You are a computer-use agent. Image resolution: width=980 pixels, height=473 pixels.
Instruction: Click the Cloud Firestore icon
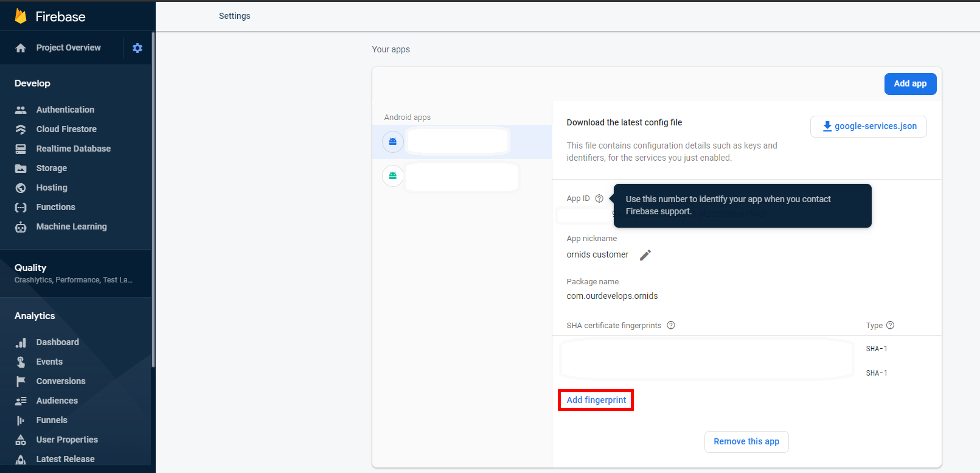tap(21, 130)
